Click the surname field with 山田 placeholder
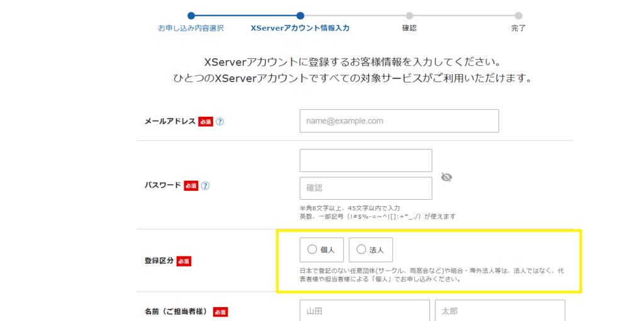Viewport: 644px width, 321px height. pos(365,311)
